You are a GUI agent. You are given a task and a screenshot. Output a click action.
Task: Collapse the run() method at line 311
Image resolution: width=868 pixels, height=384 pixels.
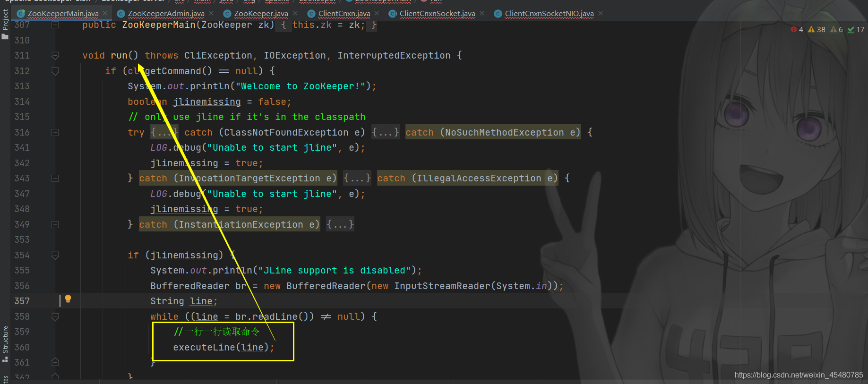click(x=55, y=56)
